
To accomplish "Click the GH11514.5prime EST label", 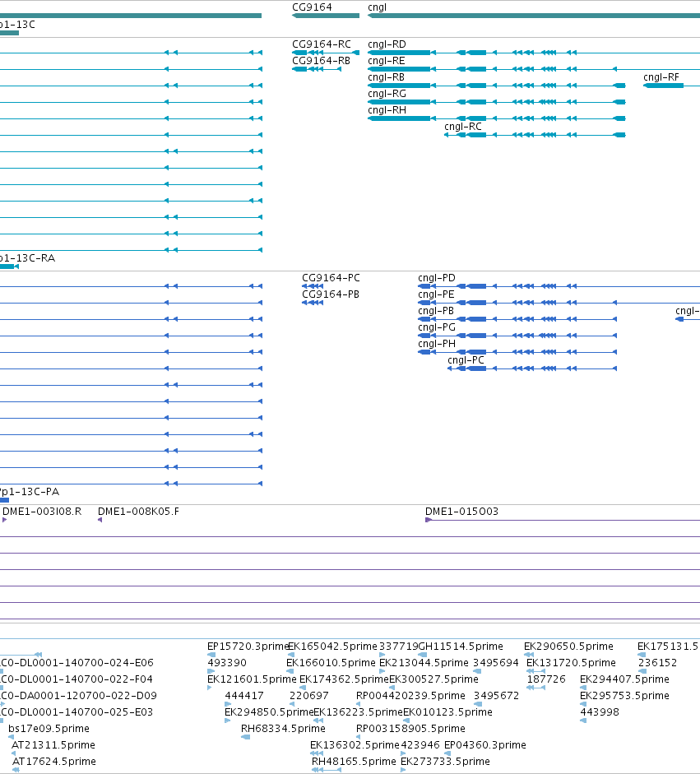I will [461, 647].
